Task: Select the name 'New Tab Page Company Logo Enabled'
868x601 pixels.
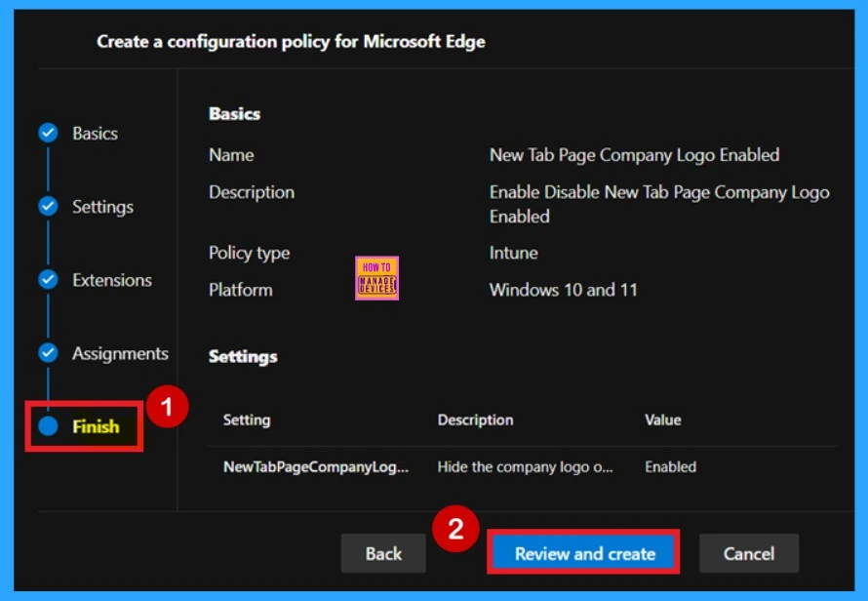Action: [634, 155]
